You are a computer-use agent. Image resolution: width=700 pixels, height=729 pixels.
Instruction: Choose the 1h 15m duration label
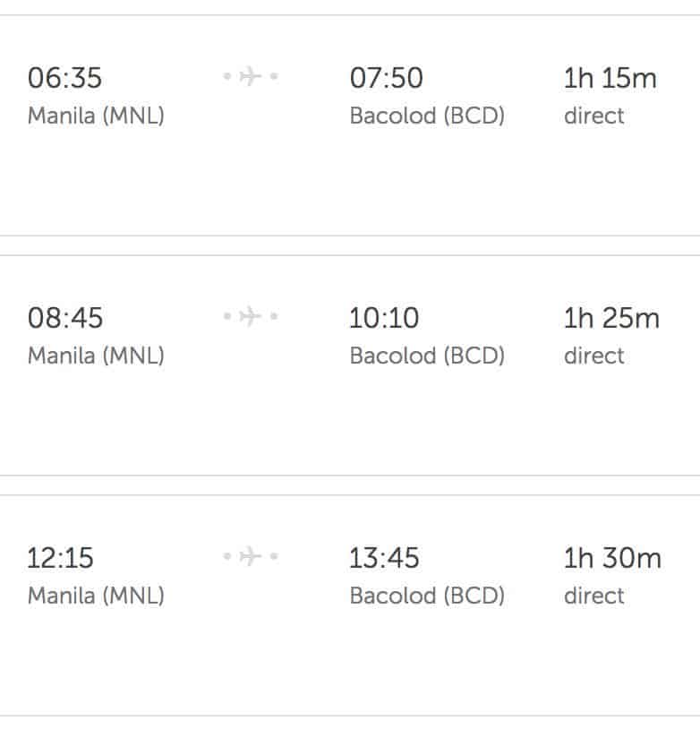pyautogui.click(x=610, y=78)
